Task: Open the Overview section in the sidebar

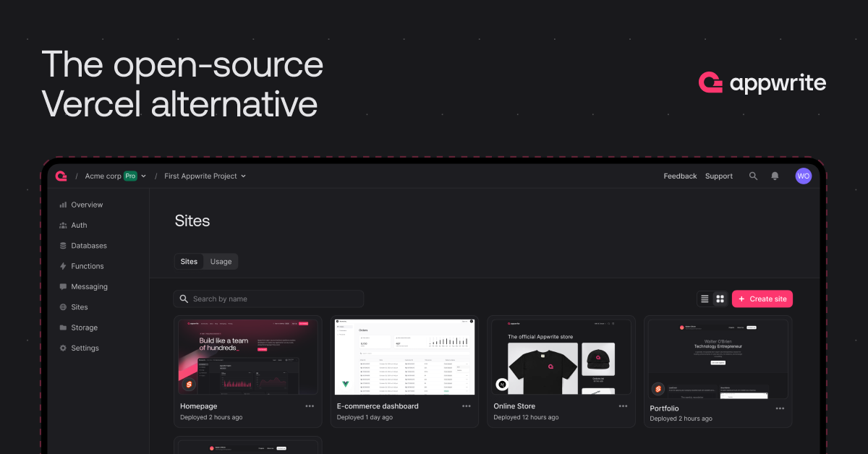Action: (x=81, y=205)
